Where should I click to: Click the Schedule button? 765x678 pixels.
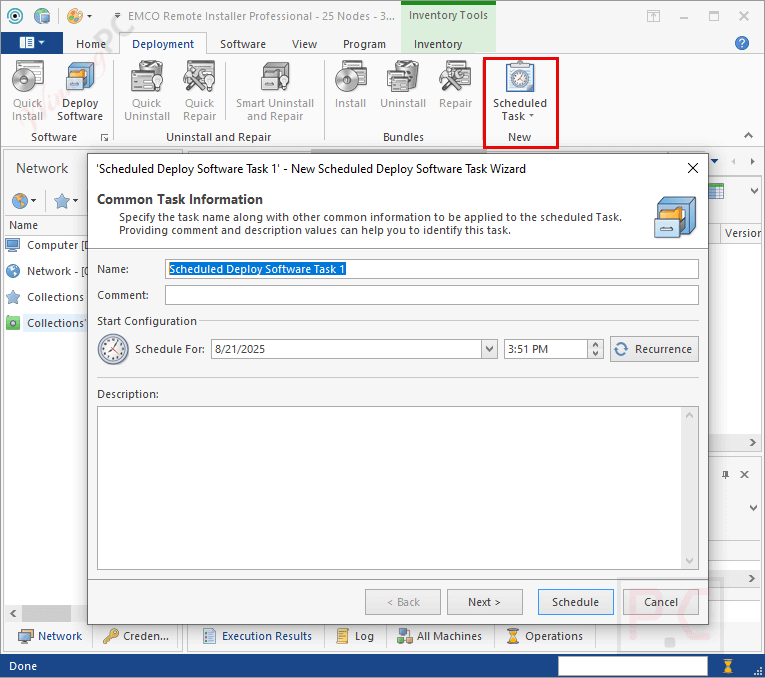tap(576, 602)
